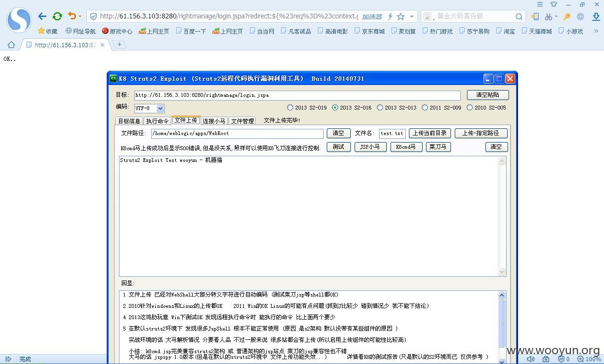Open the 收藏 favorites star

tap(47, 31)
